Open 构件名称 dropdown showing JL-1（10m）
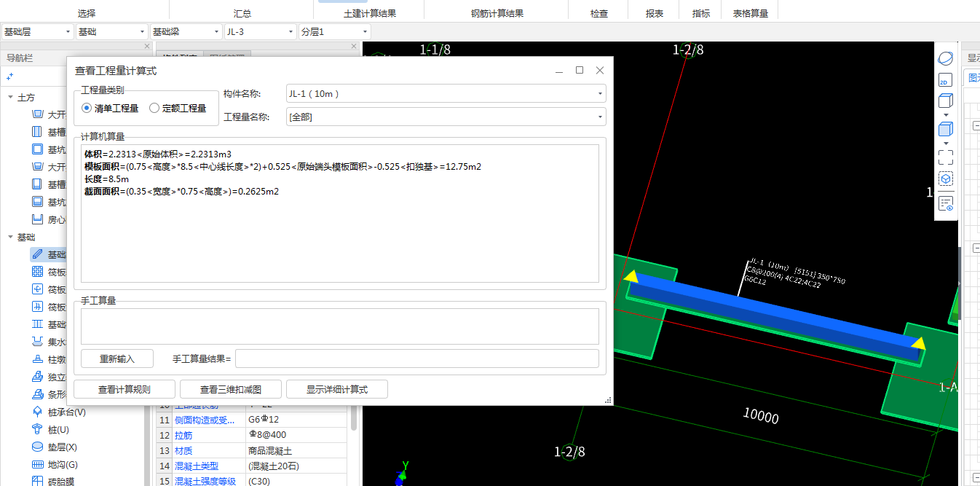980x486 pixels. click(446, 93)
